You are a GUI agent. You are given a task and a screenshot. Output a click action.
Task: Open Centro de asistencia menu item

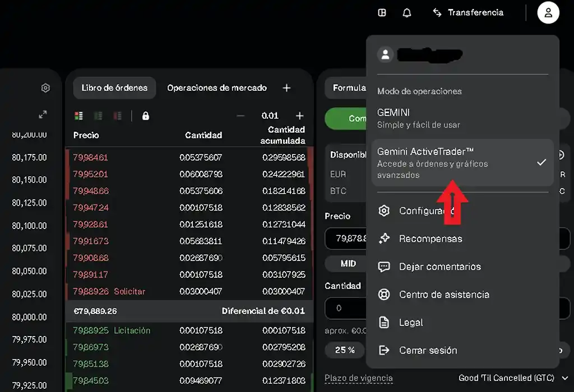pyautogui.click(x=462, y=295)
